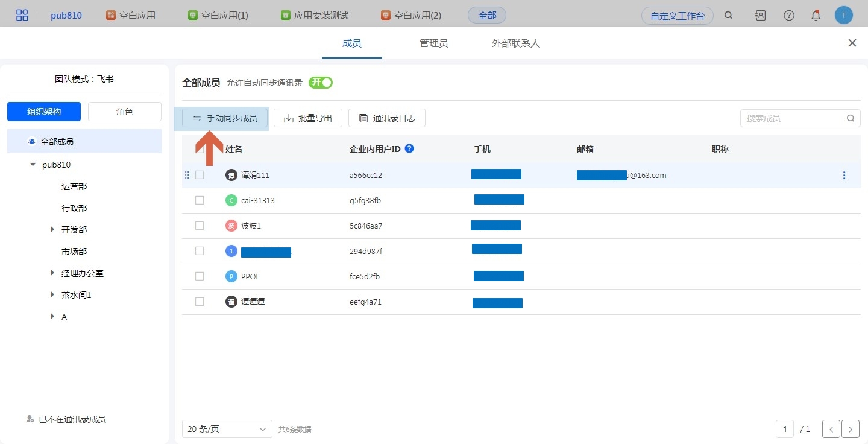Open the app grid launcher icon
Image resolution: width=868 pixels, height=444 pixels.
22,16
